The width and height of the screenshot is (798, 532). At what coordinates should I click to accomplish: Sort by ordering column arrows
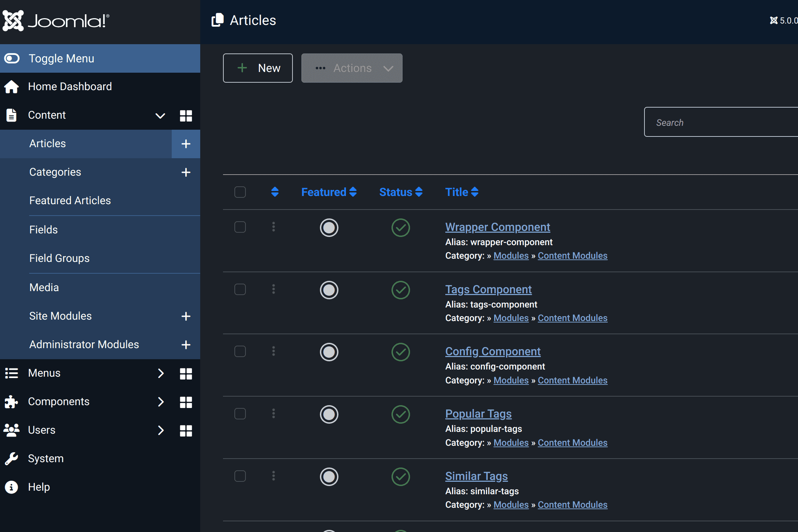[275, 192]
